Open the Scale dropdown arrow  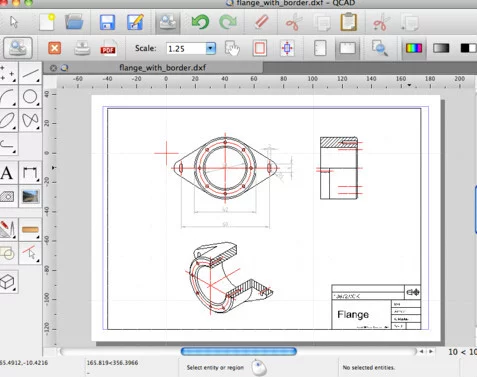pos(210,48)
